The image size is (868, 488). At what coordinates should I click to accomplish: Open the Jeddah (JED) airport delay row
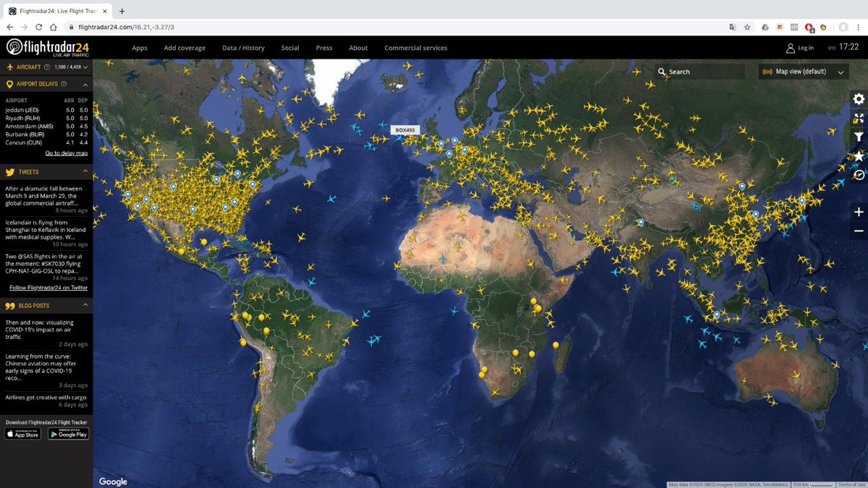46,109
